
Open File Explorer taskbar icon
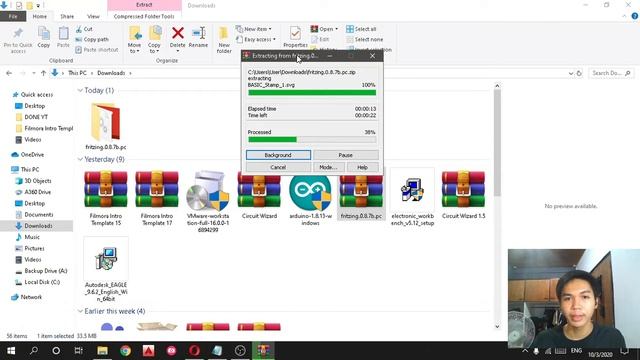pos(102,351)
